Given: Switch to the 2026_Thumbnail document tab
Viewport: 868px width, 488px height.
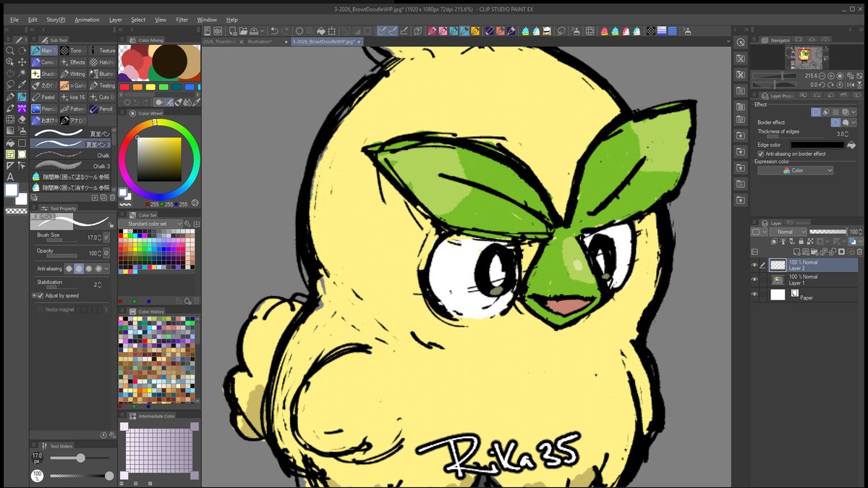Looking at the screenshot, I should point(223,42).
